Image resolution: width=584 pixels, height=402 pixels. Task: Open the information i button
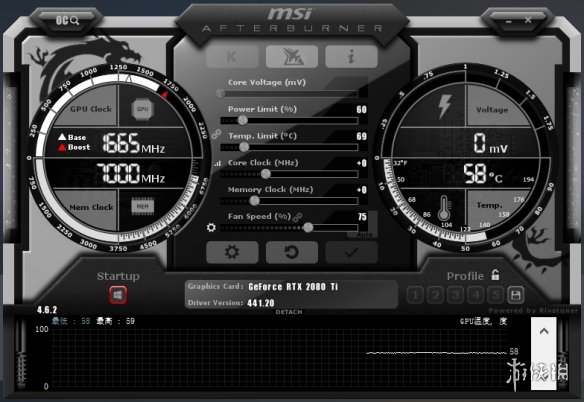pyautogui.click(x=351, y=57)
